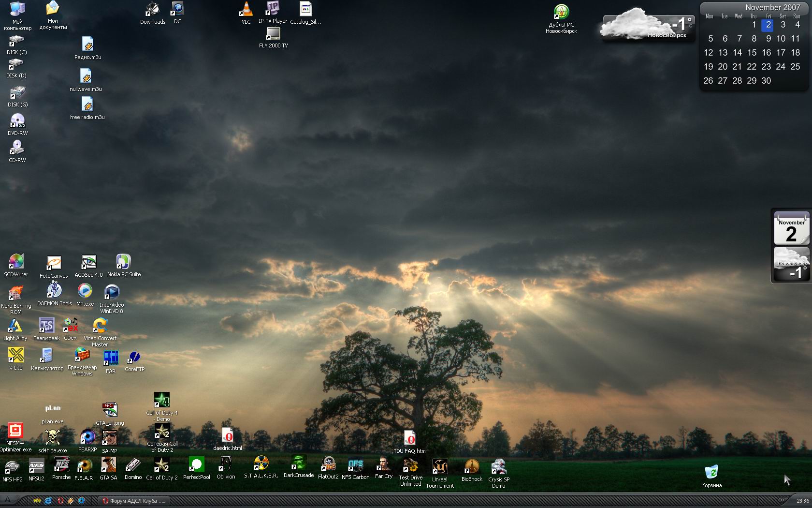This screenshot has width=812, height=508.
Task: Launch the S.T.A.L.K.E.R. game icon
Action: (261, 464)
